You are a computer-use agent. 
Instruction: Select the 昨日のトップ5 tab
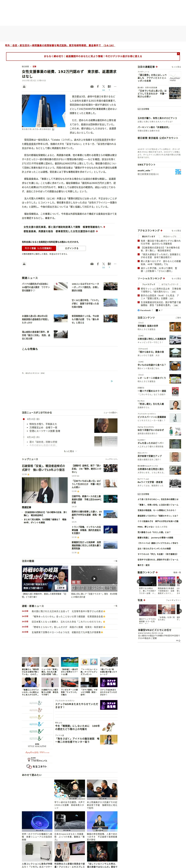[170, 237]
